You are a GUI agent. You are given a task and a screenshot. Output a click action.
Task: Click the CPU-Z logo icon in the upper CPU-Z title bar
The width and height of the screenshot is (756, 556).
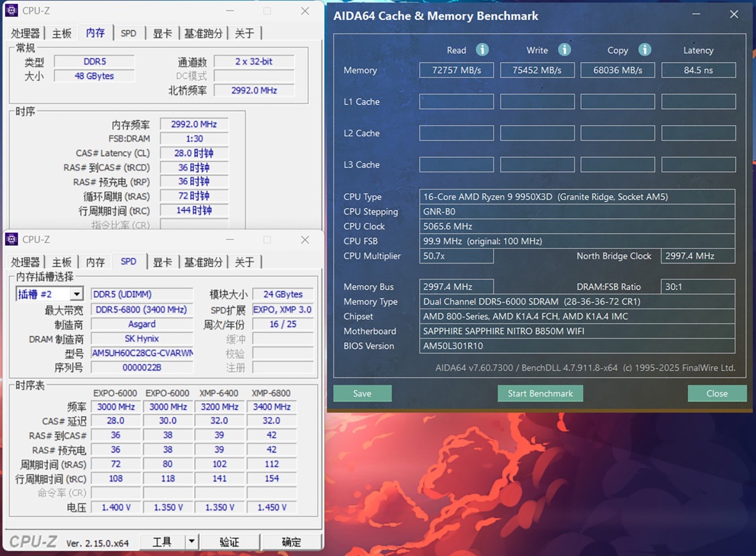pos(11,11)
